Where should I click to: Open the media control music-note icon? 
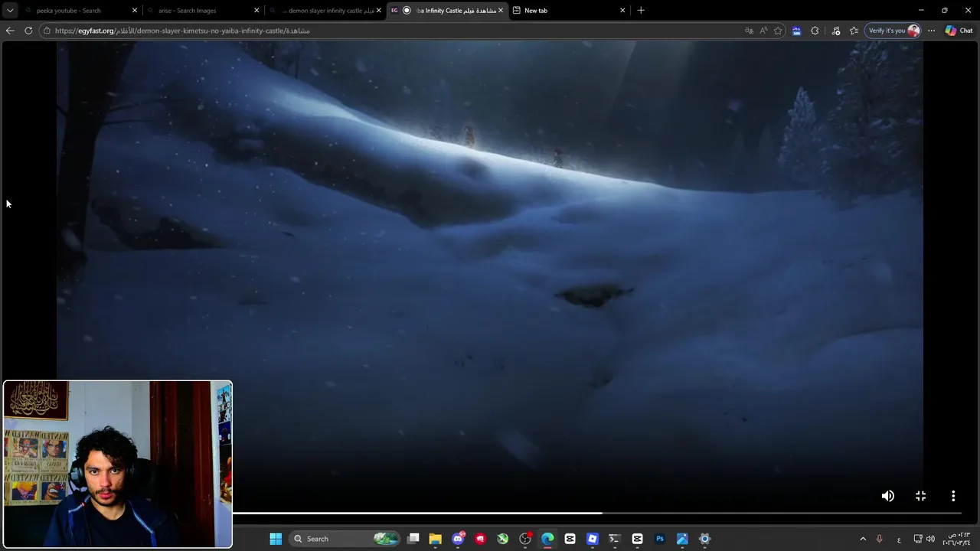coord(836,31)
